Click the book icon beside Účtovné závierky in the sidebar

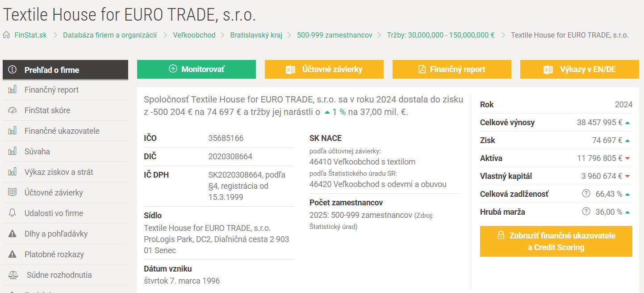13,193
